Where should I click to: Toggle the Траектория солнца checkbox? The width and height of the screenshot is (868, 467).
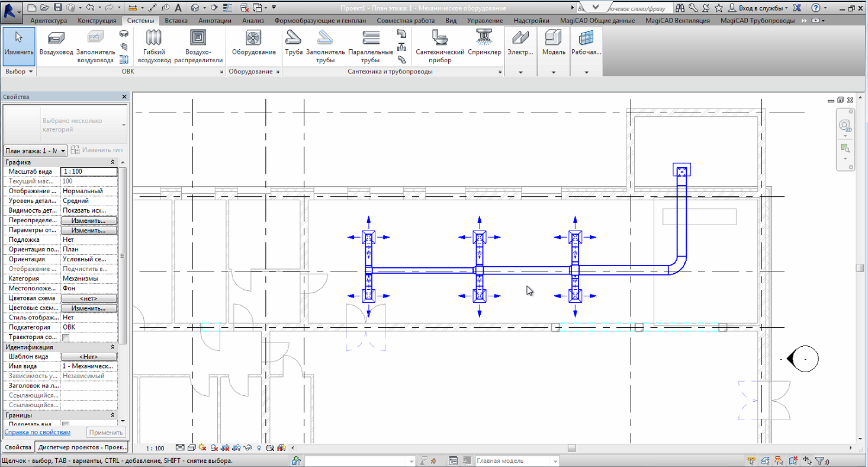pyautogui.click(x=66, y=337)
